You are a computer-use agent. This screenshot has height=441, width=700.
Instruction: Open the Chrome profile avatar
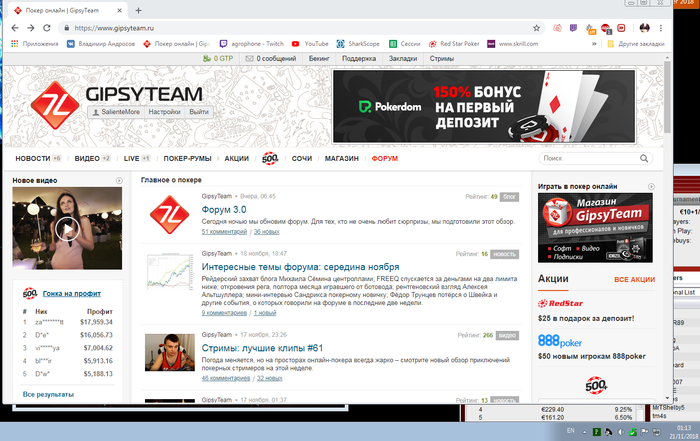644,28
